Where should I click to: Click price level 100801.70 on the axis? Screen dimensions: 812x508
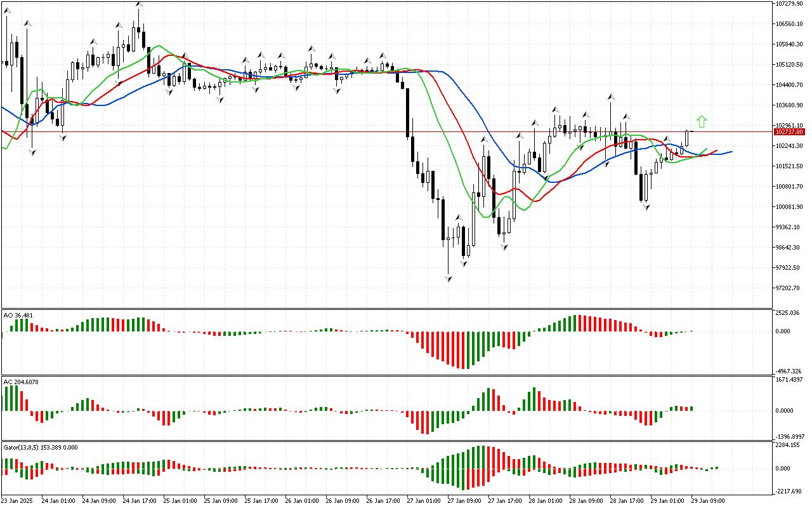coord(789,187)
